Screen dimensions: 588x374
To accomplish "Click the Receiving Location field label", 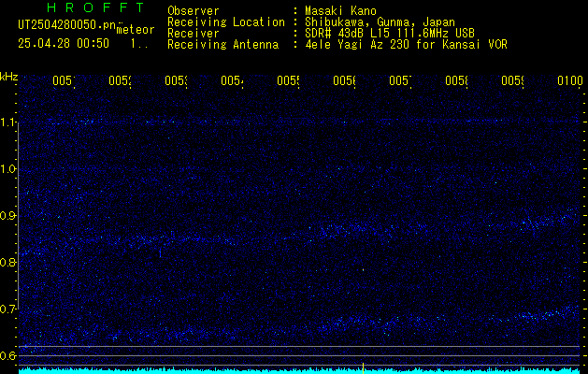I will 226,22.
